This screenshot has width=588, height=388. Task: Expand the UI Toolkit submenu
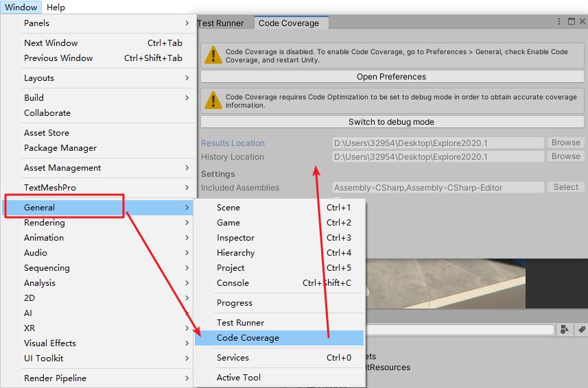pos(99,359)
